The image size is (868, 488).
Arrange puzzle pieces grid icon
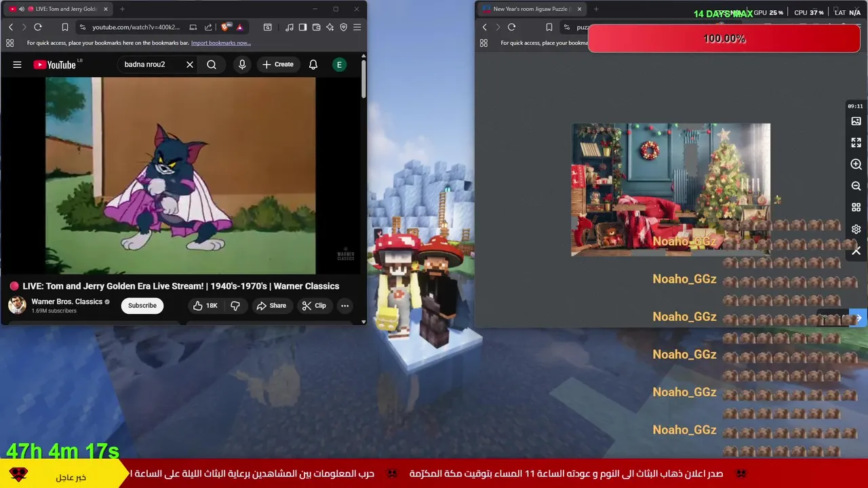point(856,207)
